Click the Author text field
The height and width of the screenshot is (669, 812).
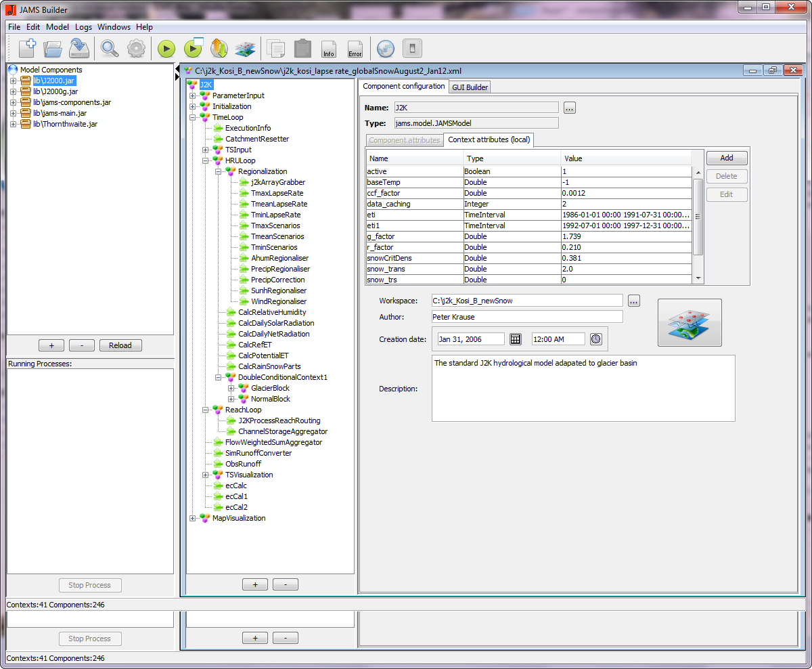(527, 317)
